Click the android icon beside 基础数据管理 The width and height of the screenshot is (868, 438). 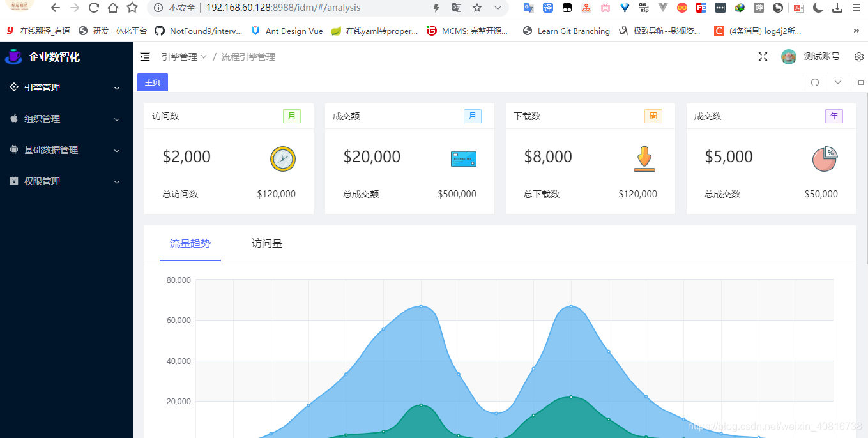(x=14, y=149)
